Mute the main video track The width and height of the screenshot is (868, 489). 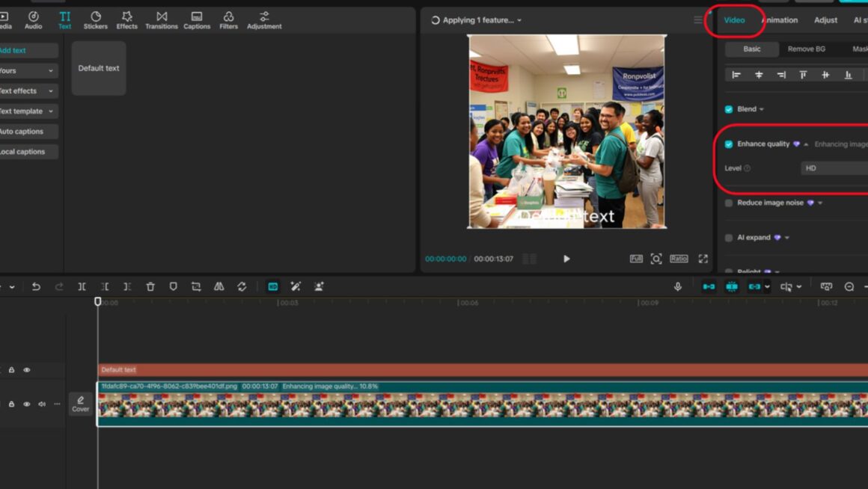tap(41, 404)
